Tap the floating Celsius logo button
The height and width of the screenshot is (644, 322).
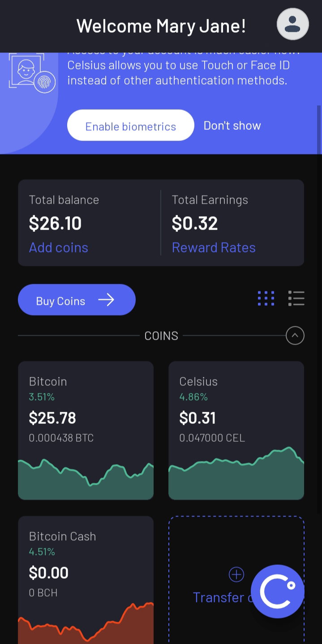278,591
